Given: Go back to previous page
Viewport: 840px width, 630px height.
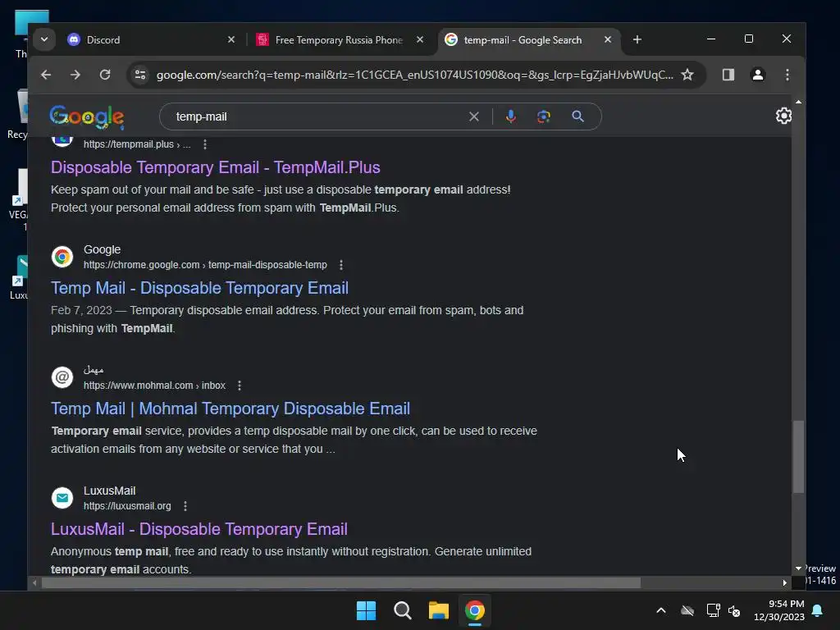Looking at the screenshot, I should click(x=46, y=75).
